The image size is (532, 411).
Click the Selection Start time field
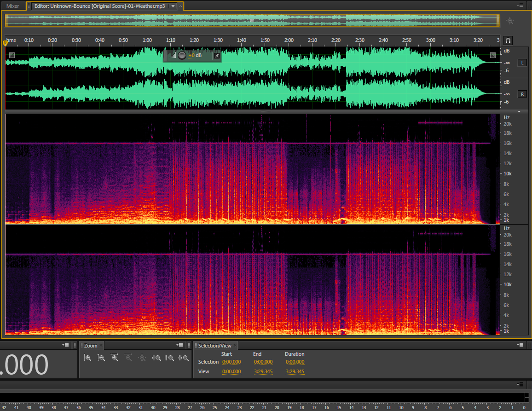pyautogui.click(x=231, y=362)
